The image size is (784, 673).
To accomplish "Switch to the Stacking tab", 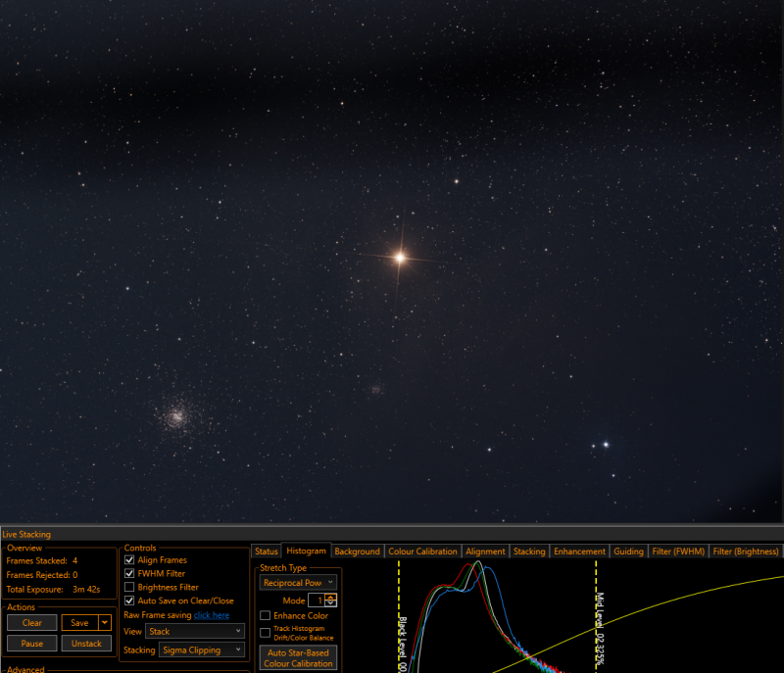I will tap(529, 552).
